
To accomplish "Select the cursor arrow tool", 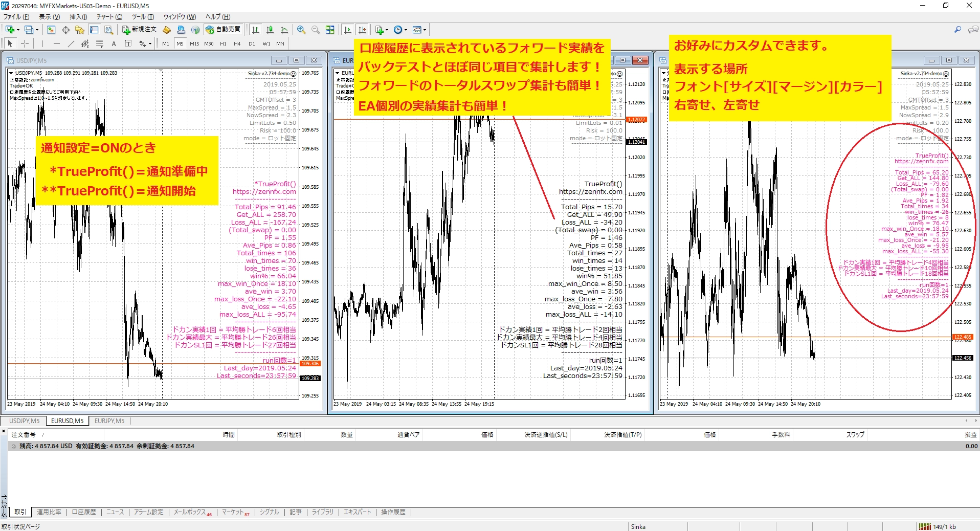I will 10,43.
